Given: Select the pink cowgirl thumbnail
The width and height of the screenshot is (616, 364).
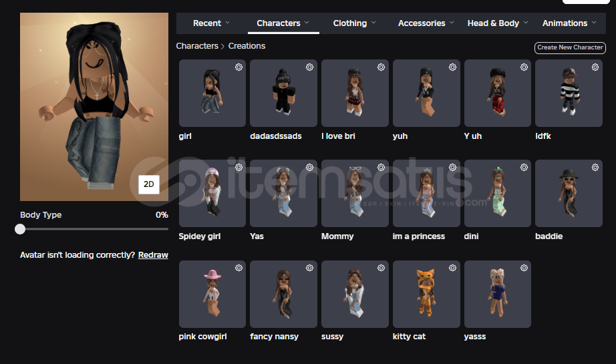Looking at the screenshot, I should (x=212, y=294).
